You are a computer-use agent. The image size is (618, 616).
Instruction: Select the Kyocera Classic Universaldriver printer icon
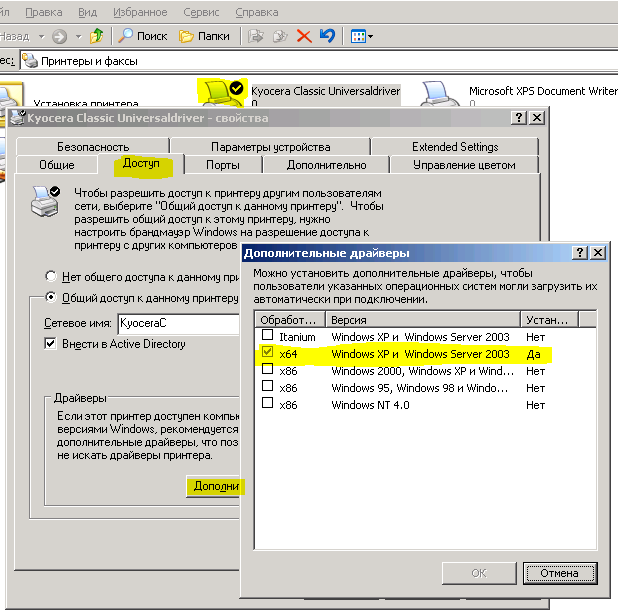(223, 93)
